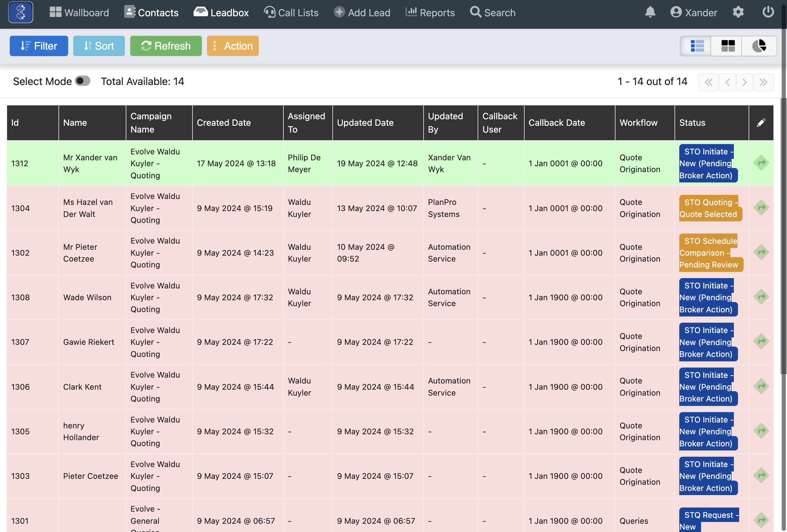Go to first page of results
This screenshot has width=787, height=532.
[708, 82]
